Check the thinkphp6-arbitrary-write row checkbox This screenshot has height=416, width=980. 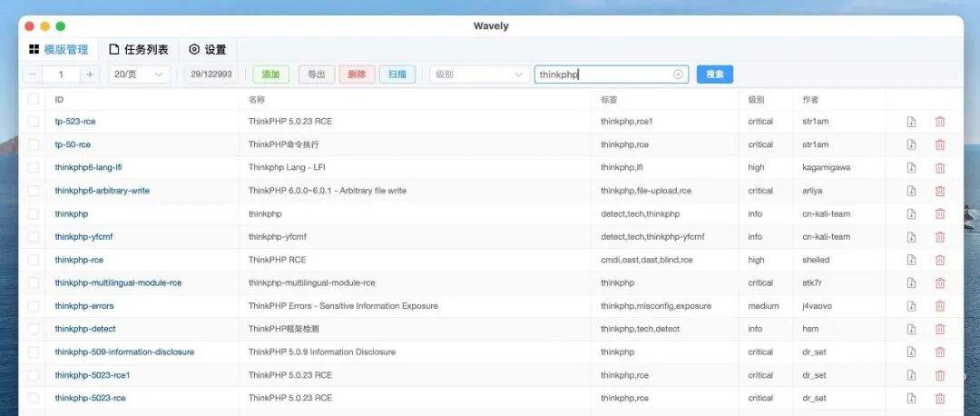[34, 191]
